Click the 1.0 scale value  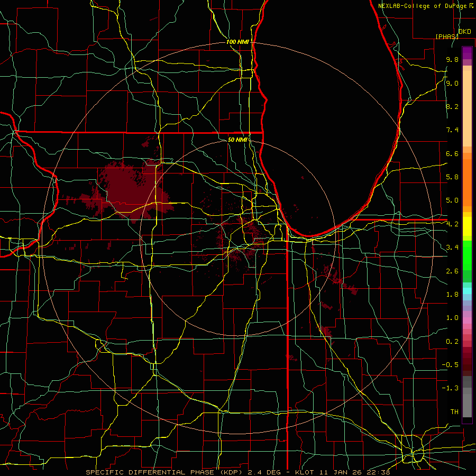point(452,318)
